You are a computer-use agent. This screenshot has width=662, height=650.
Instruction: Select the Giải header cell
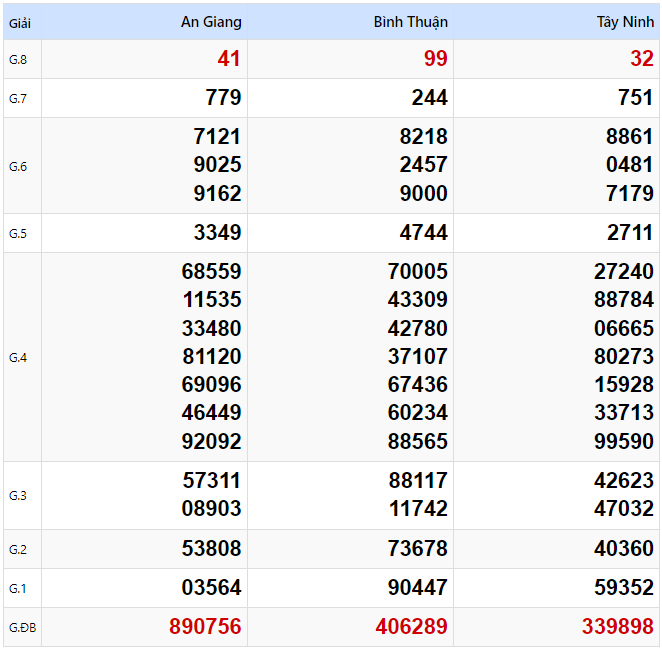[21, 22]
